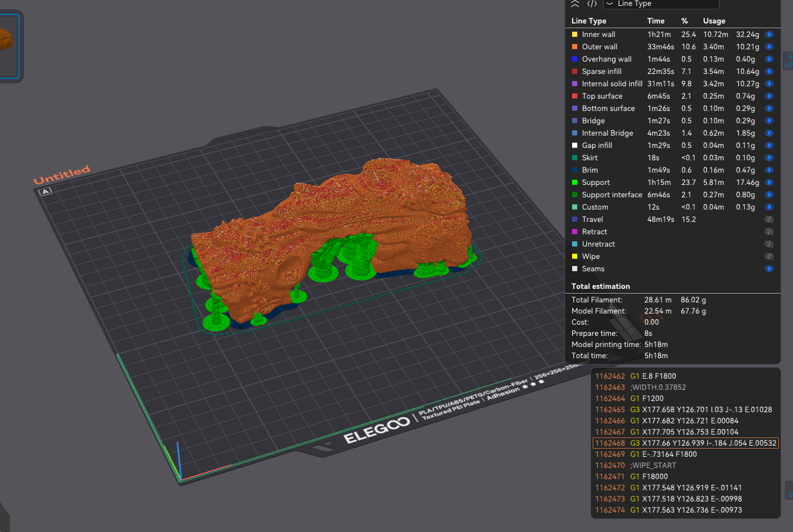Click the Overhang wall row label
This screenshot has width=793, height=532.
pos(606,59)
